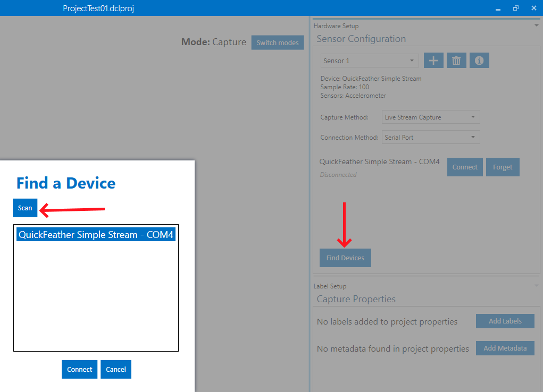
Task: Minimize the ProjectTest01 window
Action: (x=498, y=8)
